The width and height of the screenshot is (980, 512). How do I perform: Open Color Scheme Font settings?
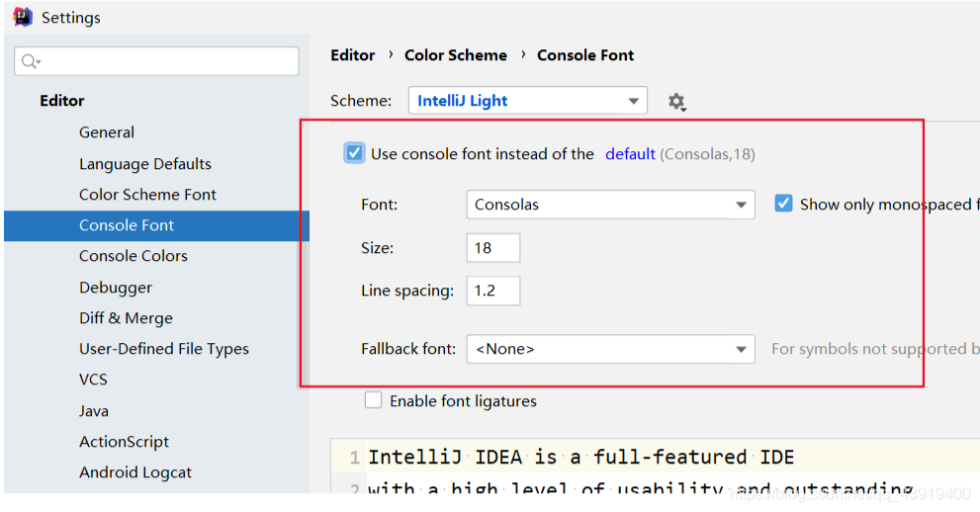pyautogui.click(x=147, y=195)
